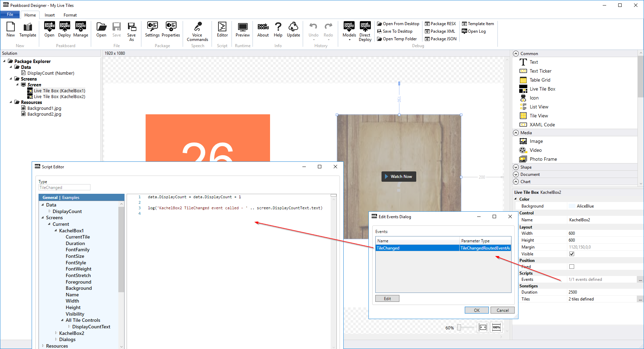The image size is (644, 349).
Task: Select Background1.jpg in Package Explorer
Action: tap(44, 108)
